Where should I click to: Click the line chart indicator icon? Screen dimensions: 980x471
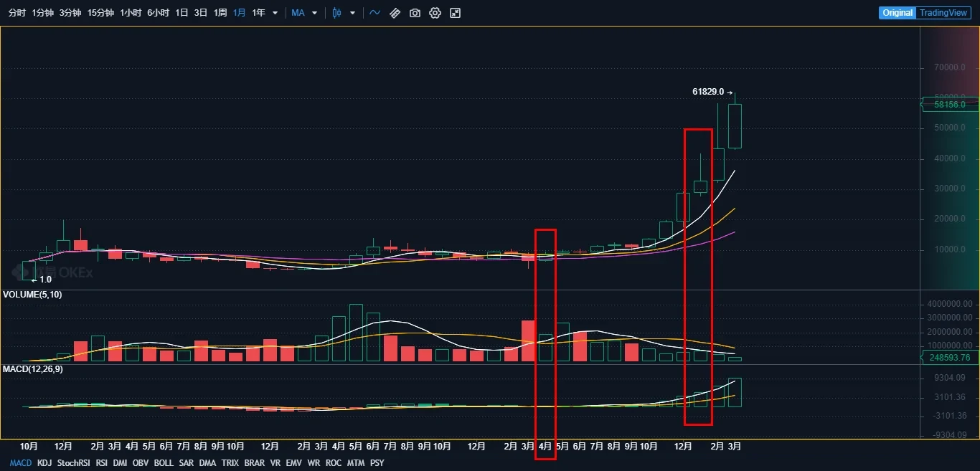click(374, 13)
